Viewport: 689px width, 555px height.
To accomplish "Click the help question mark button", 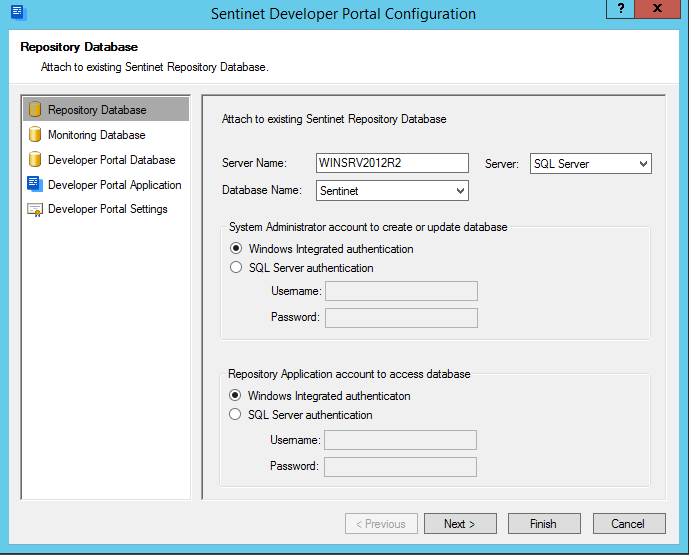I will (620, 8).
